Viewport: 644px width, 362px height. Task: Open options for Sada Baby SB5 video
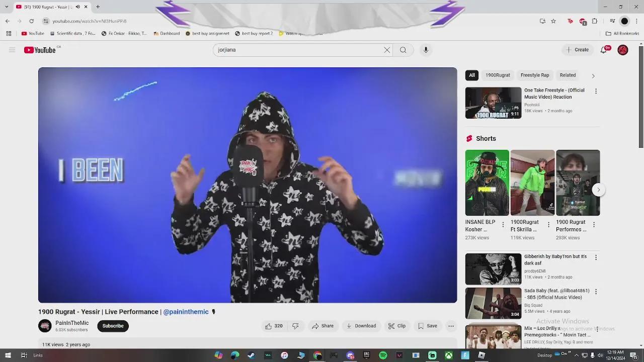click(x=596, y=292)
